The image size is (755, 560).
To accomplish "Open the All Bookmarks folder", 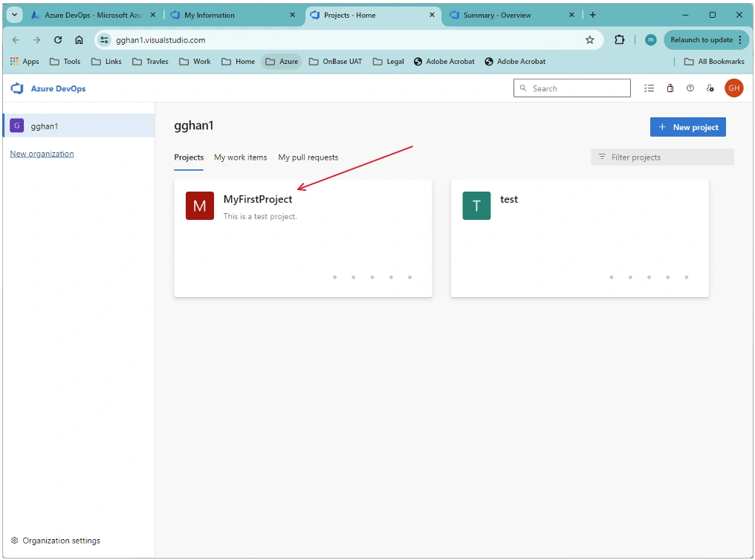I will (x=715, y=62).
